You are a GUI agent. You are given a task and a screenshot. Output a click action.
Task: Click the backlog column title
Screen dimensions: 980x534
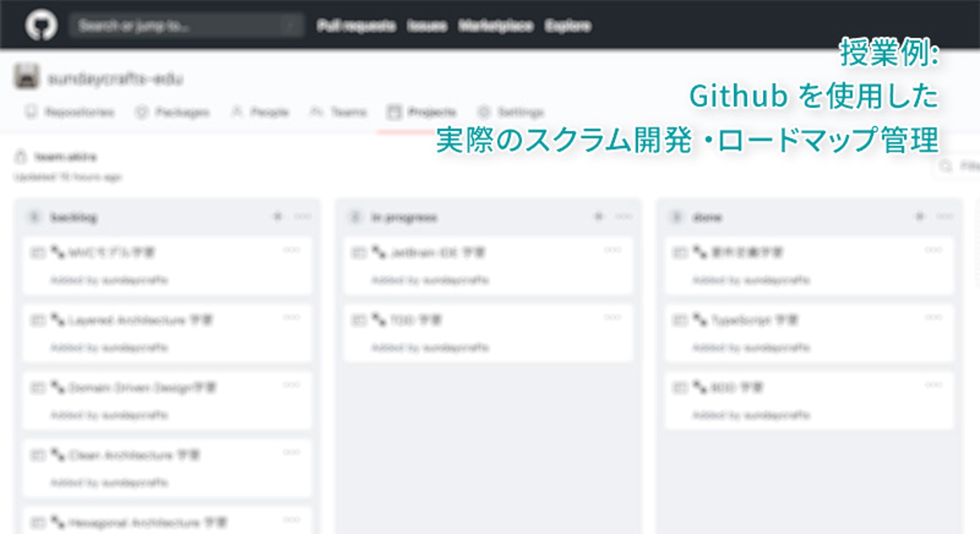pyautogui.click(x=73, y=217)
